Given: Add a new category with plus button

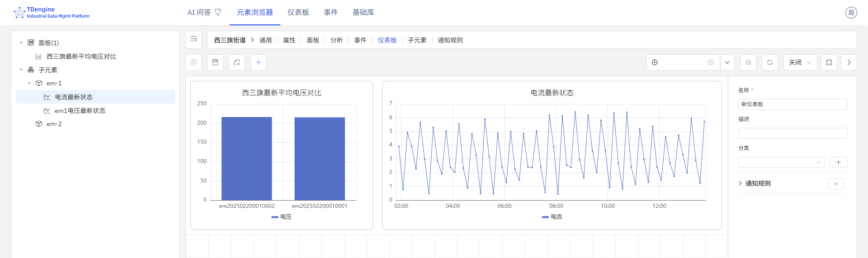Looking at the screenshot, I should 838,162.
